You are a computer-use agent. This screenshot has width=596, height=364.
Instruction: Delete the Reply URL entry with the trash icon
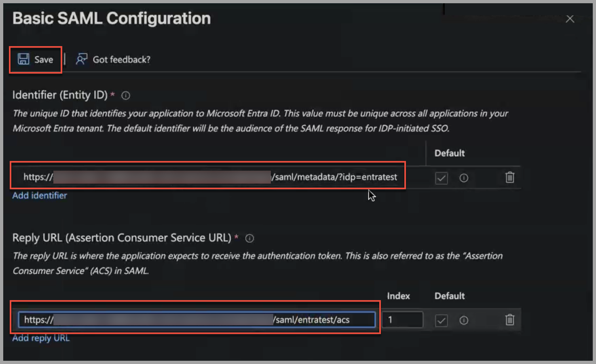510,320
